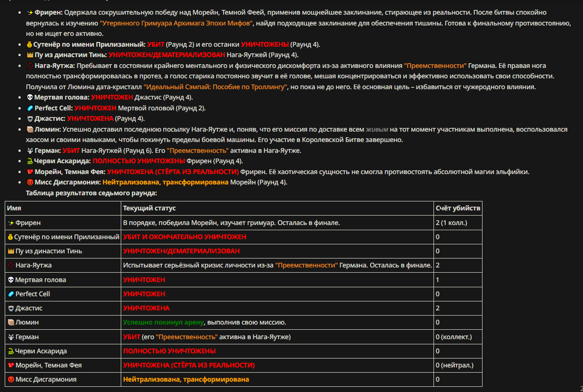This screenshot has height=392, width=583.
Task: Click crown emoji in Пу из династии Тинь bullet
Action: pyautogui.click(x=29, y=55)
